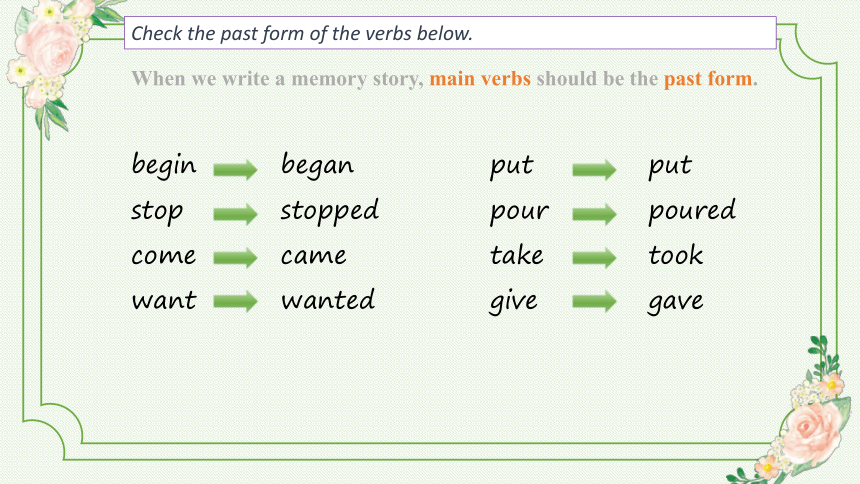Click the green arrow next to stop

click(x=235, y=214)
